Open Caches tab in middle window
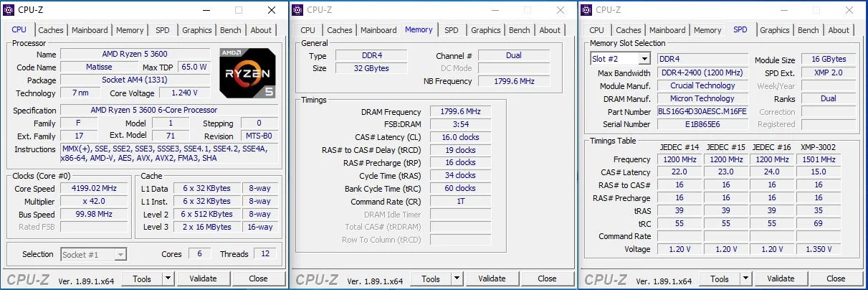Image resolution: width=868 pixels, height=290 pixels. [x=340, y=30]
